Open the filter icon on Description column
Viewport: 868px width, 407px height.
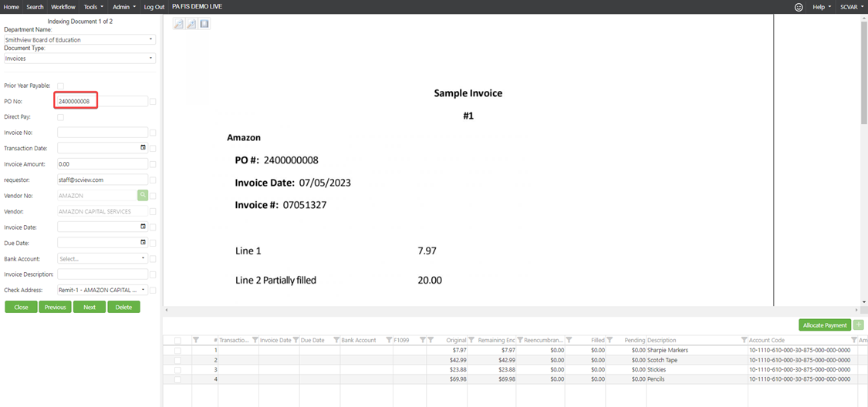click(744, 340)
